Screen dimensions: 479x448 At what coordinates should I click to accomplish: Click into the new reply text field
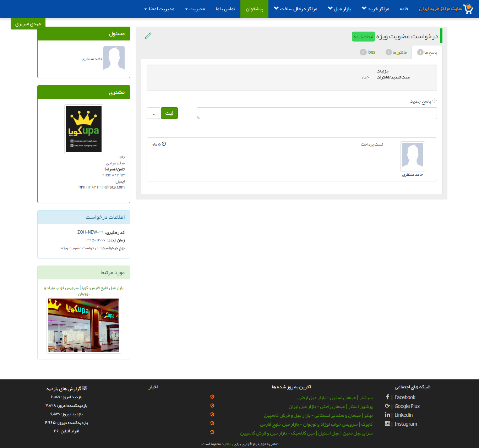(316, 113)
